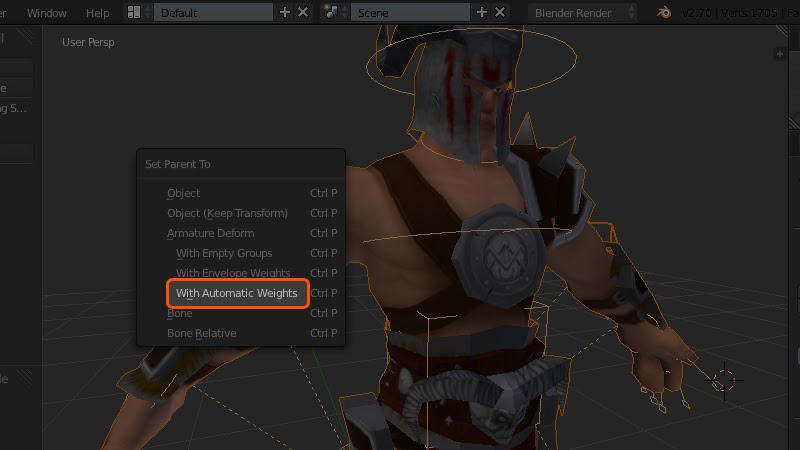Click the Blender logo icon
The image size is (800, 450).
[664, 12]
